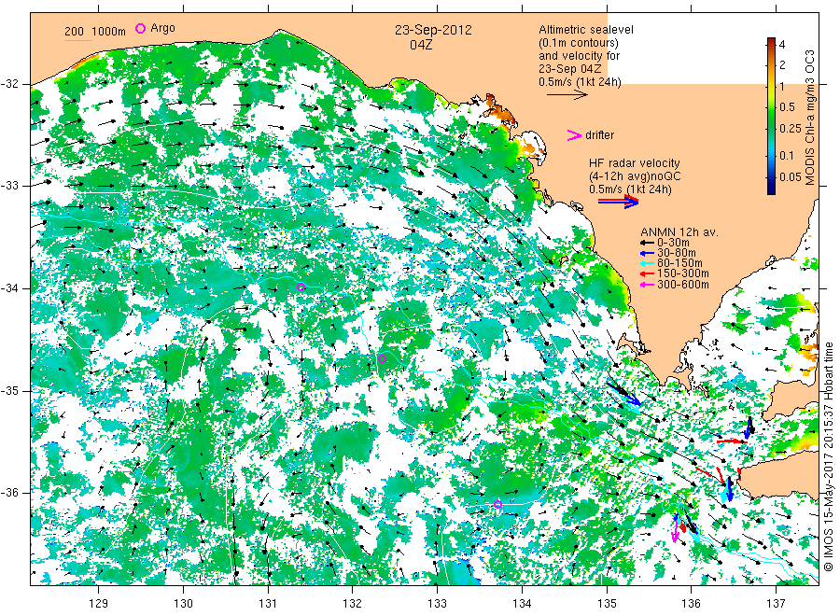Image resolution: width=840 pixels, height=616 pixels.
Task: Click the magenta drifter symbol in the legend
Action: 574,135
